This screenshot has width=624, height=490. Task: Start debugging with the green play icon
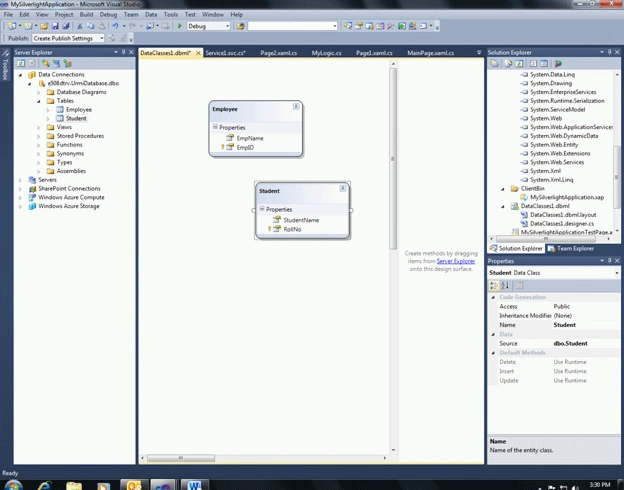coord(179,26)
